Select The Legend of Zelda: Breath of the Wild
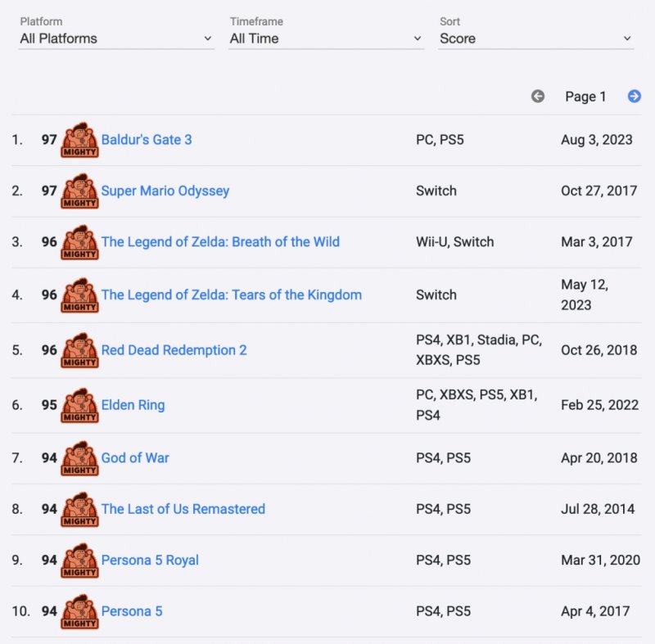 coord(220,242)
